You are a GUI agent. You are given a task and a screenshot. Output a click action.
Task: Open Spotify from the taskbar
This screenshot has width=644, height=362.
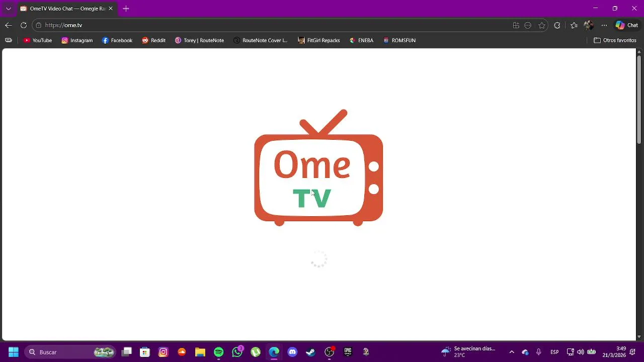tap(218, 352)
